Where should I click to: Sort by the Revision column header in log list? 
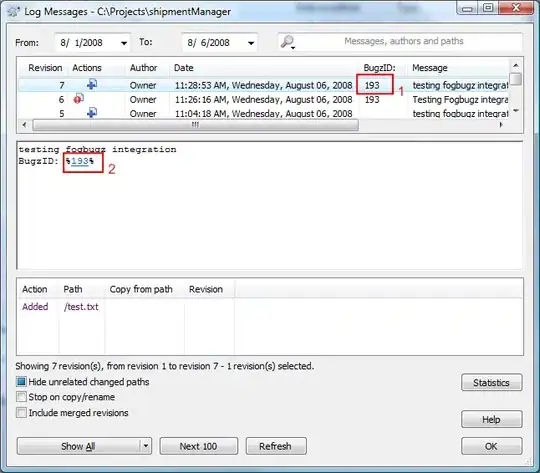(45, 68)
